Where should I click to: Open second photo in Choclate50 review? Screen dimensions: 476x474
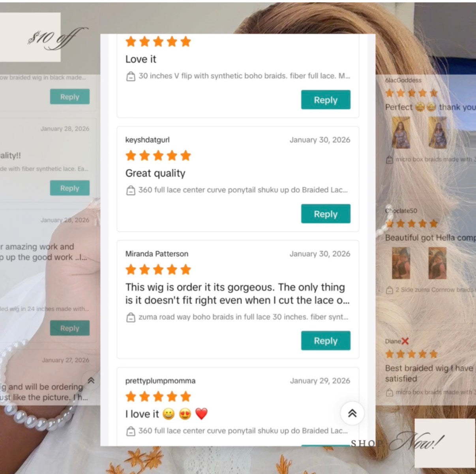[437, 263]
